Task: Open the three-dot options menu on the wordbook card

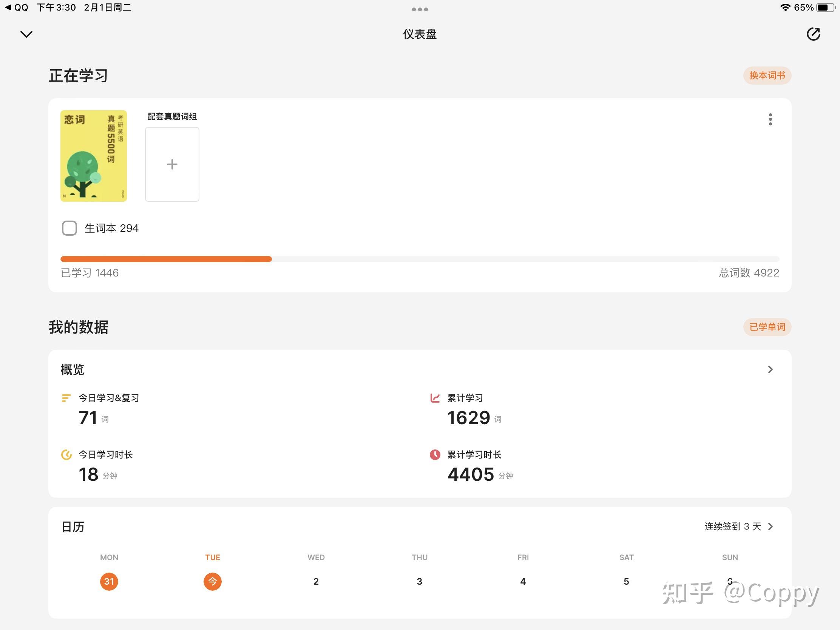Action: (770, 119)
